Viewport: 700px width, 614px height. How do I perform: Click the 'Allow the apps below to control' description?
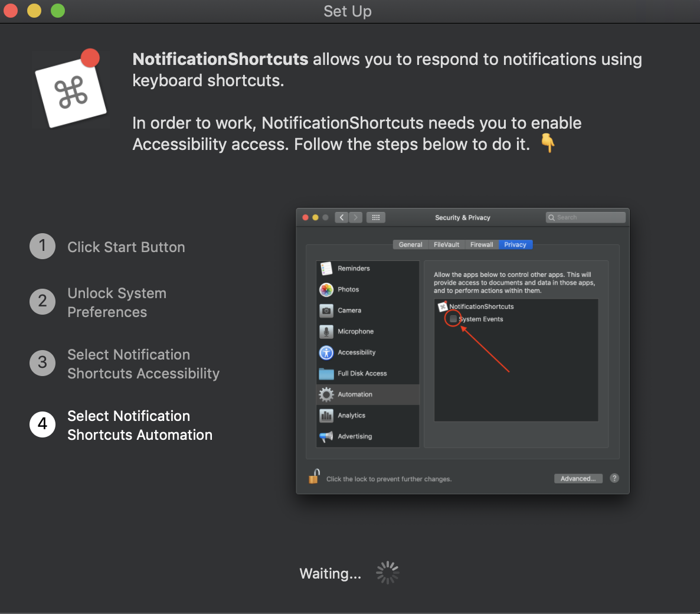[x=514, y=283]
